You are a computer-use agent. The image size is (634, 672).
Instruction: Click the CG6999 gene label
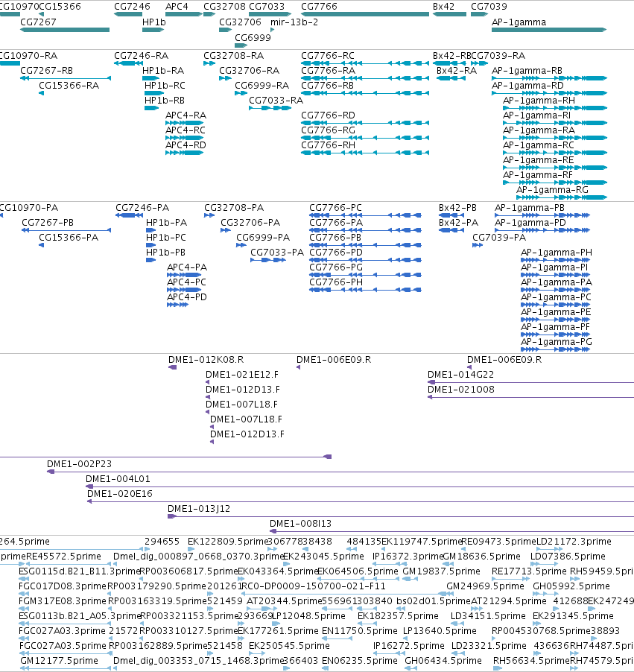(253, 38)
